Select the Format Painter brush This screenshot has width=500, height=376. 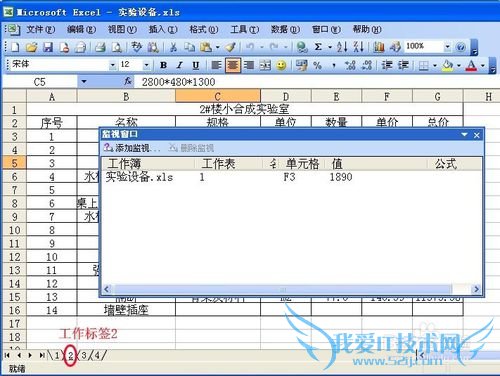click(231, 47)
